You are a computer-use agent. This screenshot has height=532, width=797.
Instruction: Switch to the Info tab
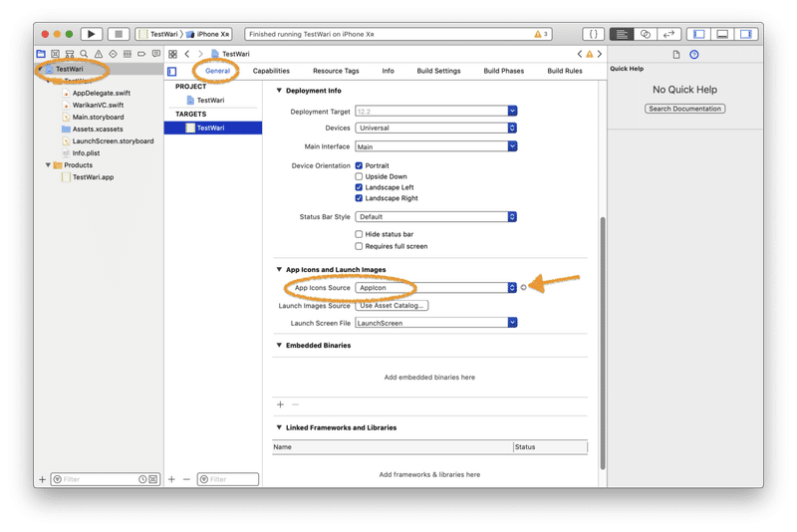coord(389,71)
